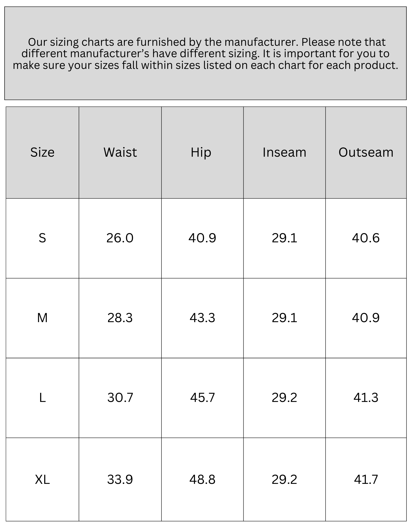
Task: Click the 28.3 waist value for size M
Action: click(x=120, y=318)
